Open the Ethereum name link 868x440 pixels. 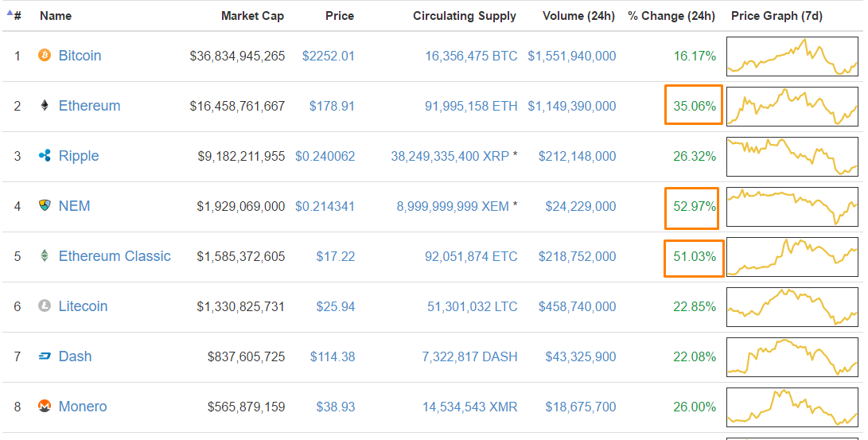pyautogui.click(x=89, y=106)
